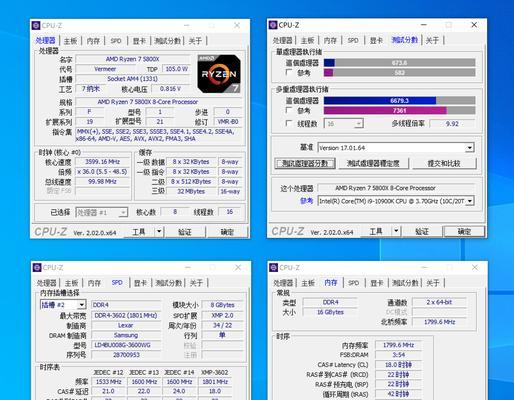Click the blue 参考 link beside reference dropdown
The height and width of the screenshot is (400, 514).
(307, 201)
